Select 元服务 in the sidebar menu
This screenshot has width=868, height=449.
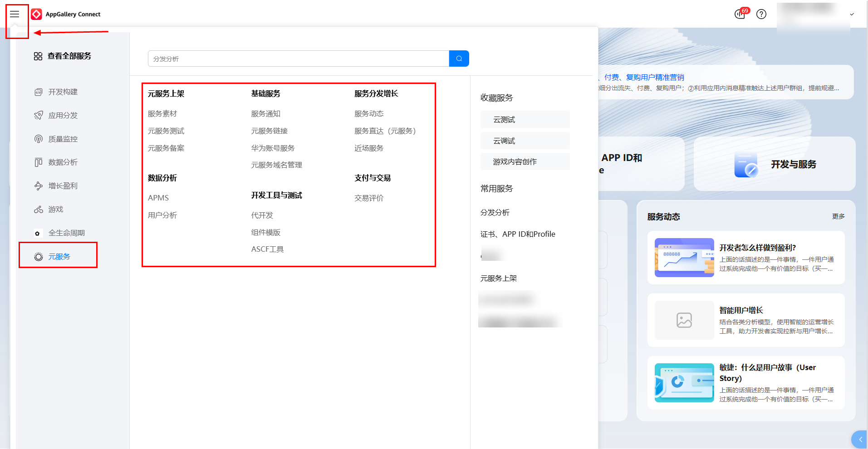(x=59, y=257)
